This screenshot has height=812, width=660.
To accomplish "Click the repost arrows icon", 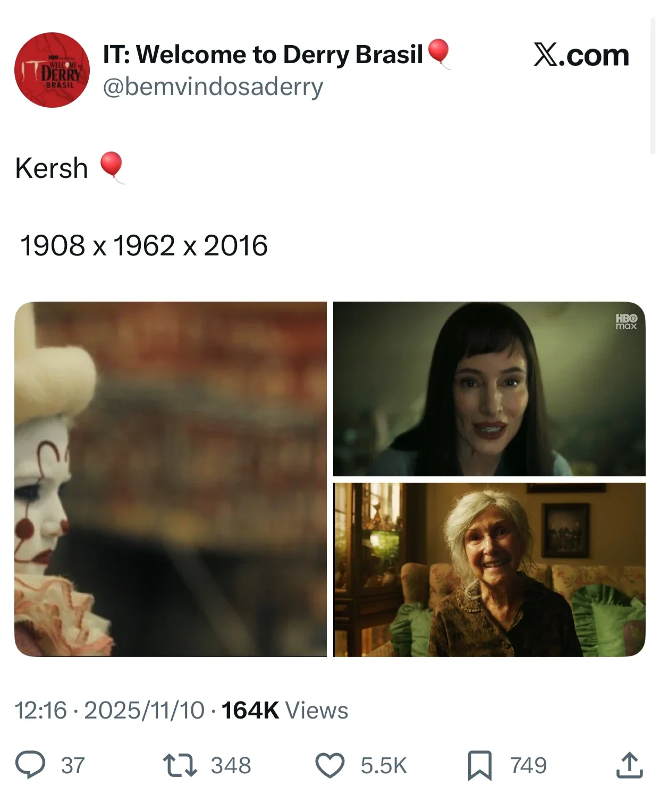I will [180, 765].
